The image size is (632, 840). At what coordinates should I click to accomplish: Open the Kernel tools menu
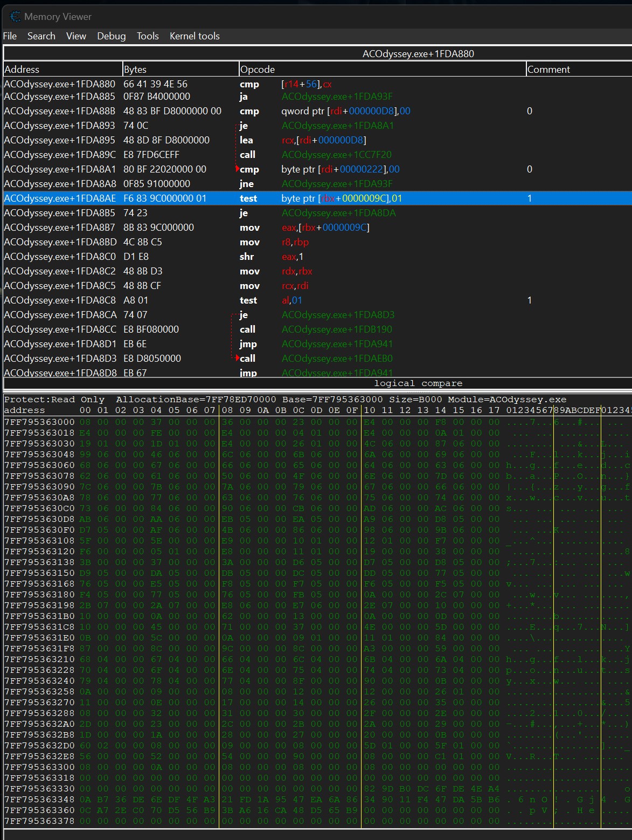pyautogui.click(x=195, y=36)
